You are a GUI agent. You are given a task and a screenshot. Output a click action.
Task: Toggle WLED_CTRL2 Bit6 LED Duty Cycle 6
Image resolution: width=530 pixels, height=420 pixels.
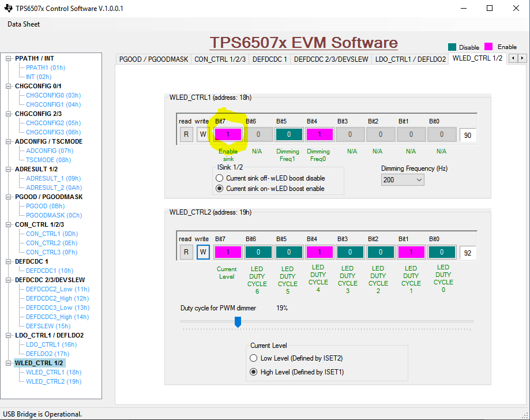coord(258,252)
